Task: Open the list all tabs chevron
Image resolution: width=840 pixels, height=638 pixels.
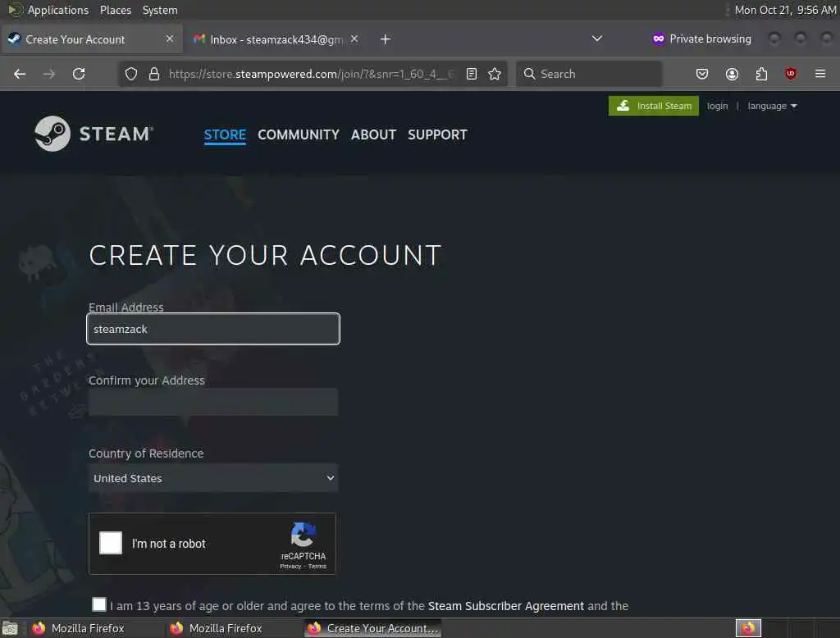Action: pos(597,39)
